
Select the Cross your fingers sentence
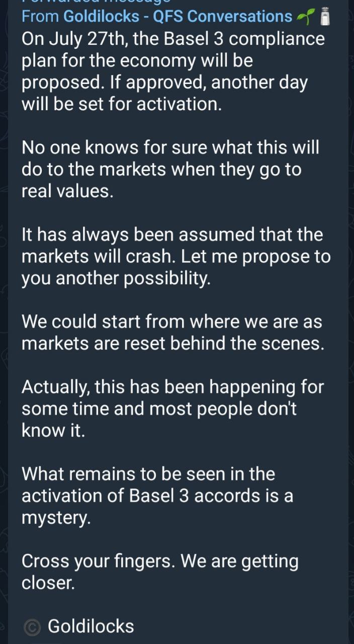(x=99, y=561)
